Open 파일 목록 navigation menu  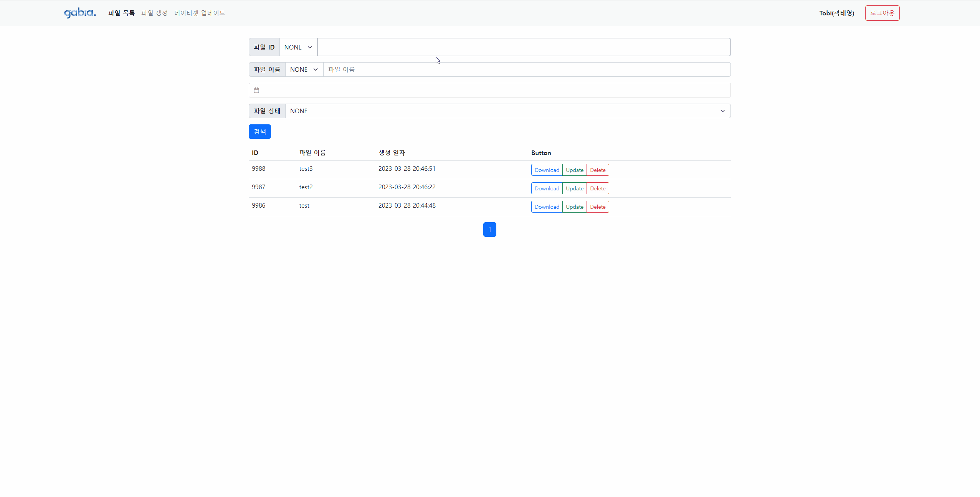[x=121, y=13]
